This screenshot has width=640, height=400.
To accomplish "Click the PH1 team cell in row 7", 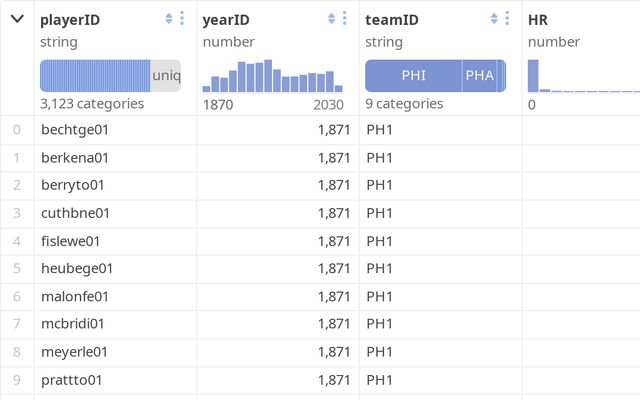I will (x=379, y=324).
